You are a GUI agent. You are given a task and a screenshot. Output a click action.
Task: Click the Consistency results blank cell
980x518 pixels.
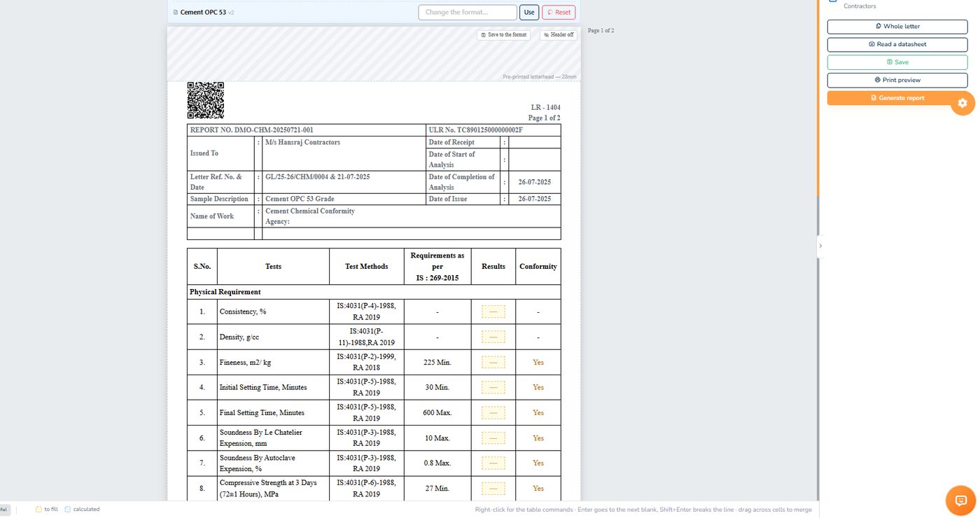coord(493,311)
